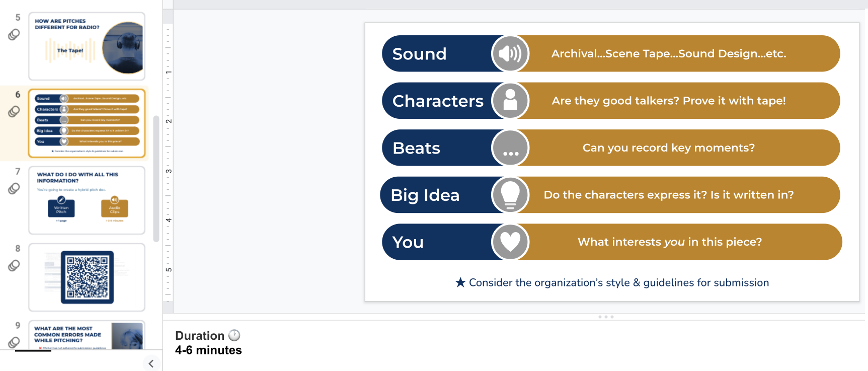The image size is (868, 371).
Task: Select the Sound dark blue label
Action: click(x=433, y=54)
